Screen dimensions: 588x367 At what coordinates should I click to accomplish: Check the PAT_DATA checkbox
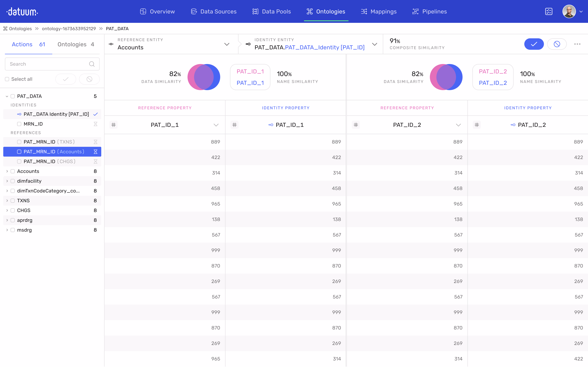point(13,96)
